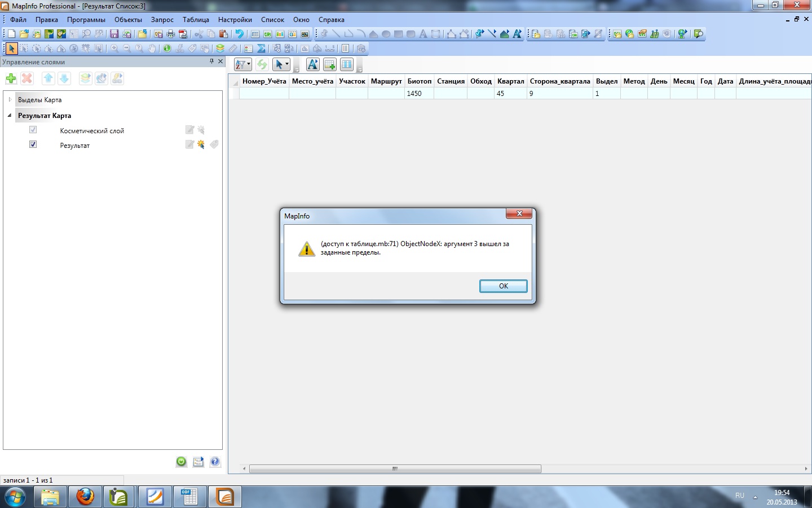Click the RU language indicator in tray
Image resolution: width=812 pixels, height=508 pixels.
coord(740,496)
